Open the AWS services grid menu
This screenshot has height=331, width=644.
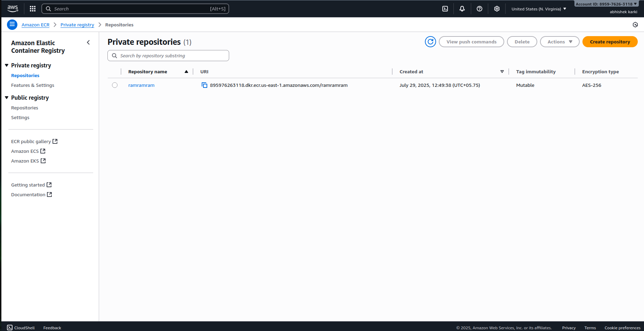33,9
